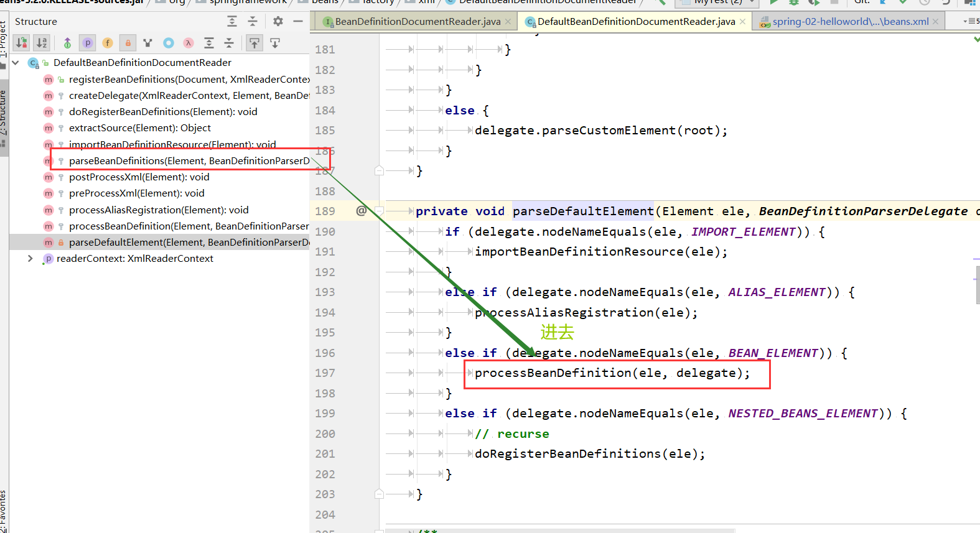This screenshot has width=980, height=533.
Task: Click Expand All icon in Structure panel header
Action: [x=232, y=21]
